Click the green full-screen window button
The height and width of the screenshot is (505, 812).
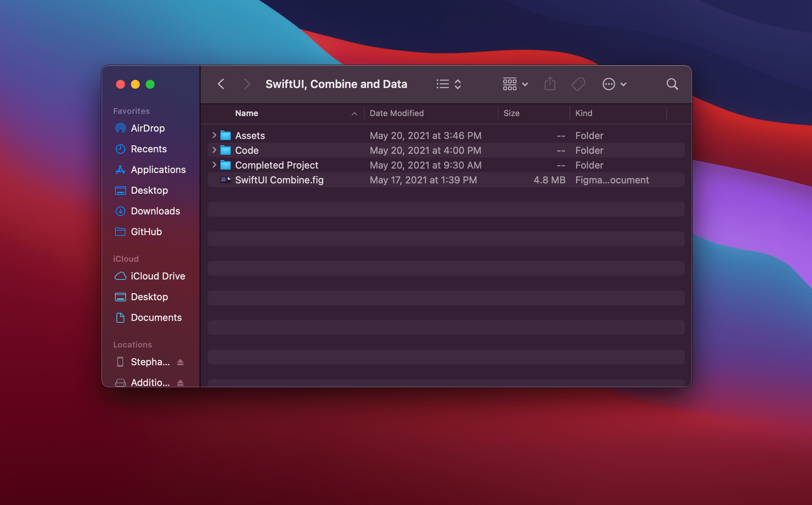150,84
